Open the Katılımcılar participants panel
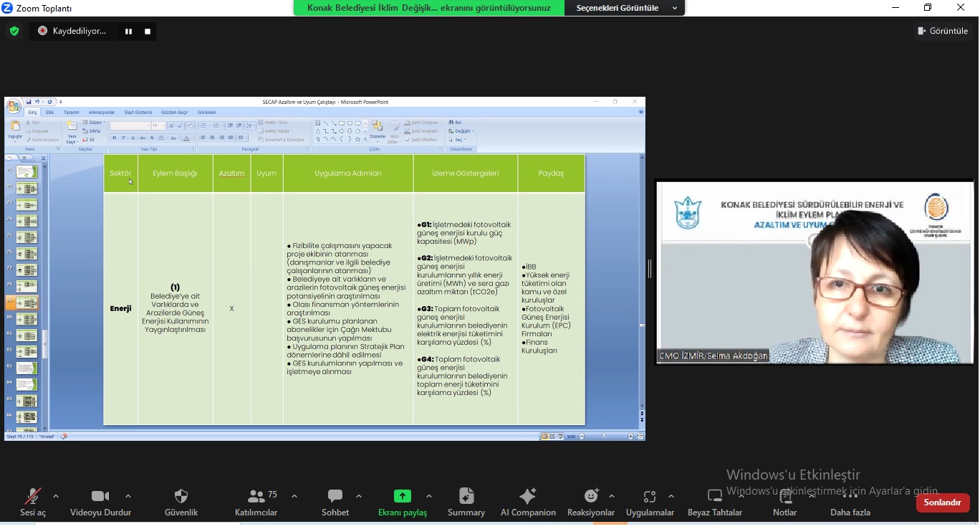The image size is (980, 529). tap(256, 497)
